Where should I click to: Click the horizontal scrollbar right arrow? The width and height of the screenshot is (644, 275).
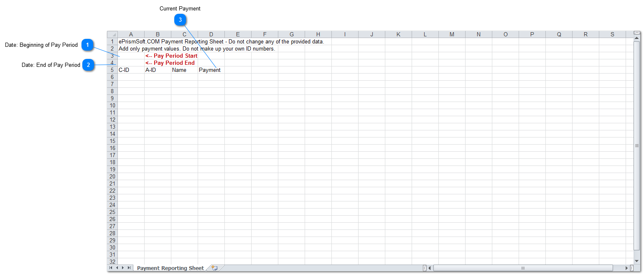pyautogui.click(x=626, y=268)
